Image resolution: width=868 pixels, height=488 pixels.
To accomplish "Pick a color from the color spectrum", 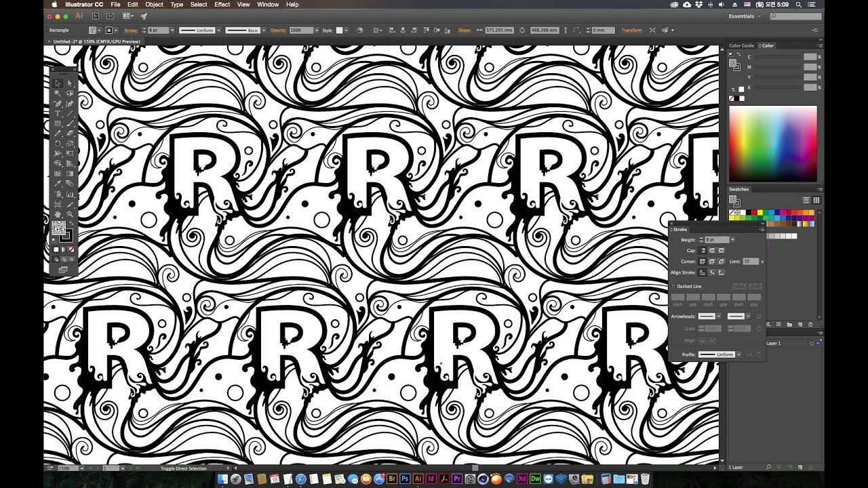I will 773,143.
